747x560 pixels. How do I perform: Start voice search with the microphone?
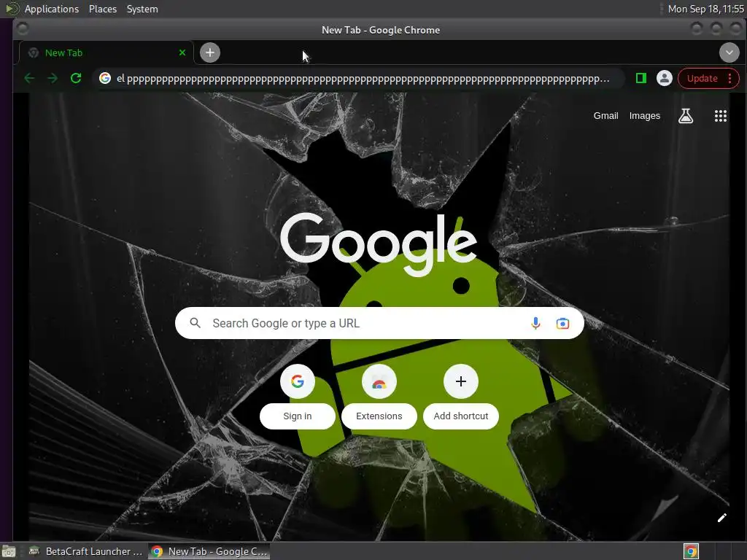535,323
